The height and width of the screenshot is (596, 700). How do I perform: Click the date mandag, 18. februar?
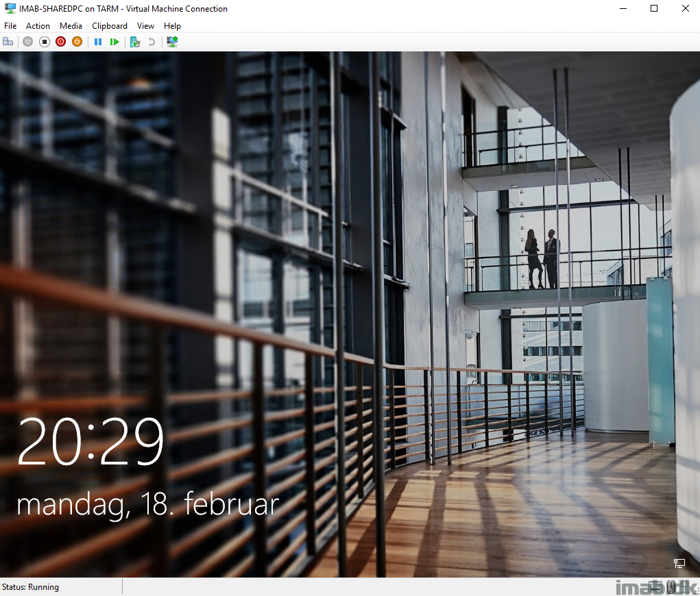click(x=148, y=505)
